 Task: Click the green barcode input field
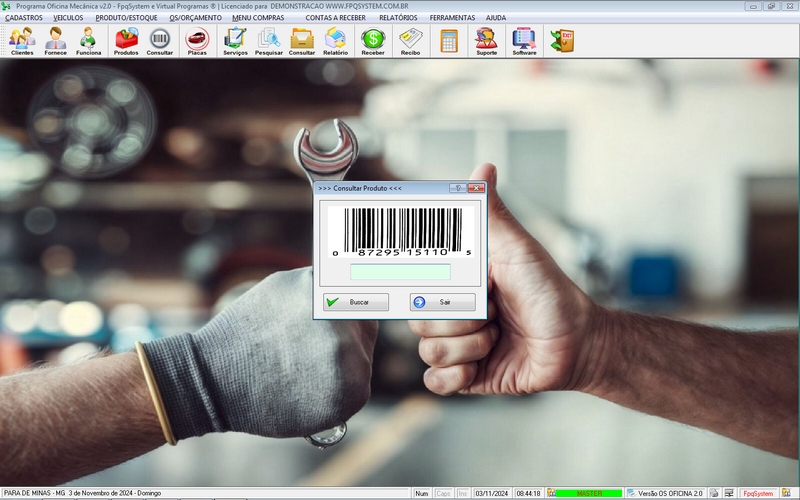click(x=400, y=272)
